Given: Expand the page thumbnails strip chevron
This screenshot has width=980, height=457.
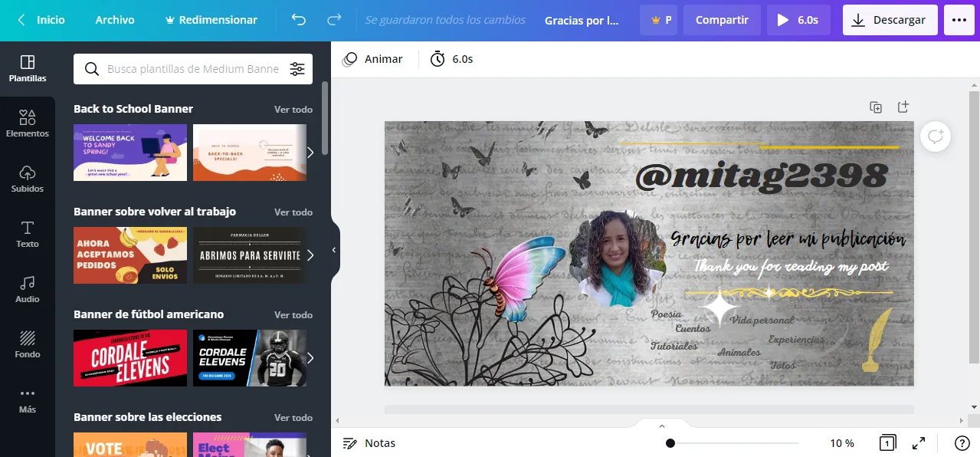Looking at the screenshot, I should coord(662,426).
